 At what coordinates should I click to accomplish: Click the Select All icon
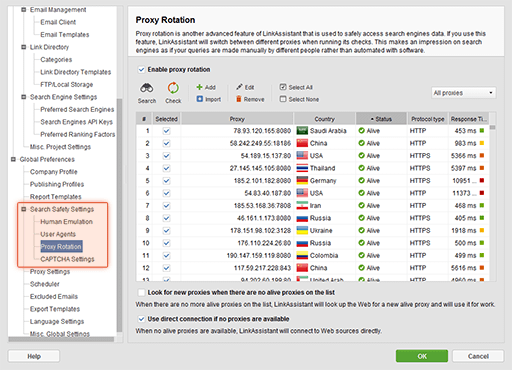tap(283, 87)
